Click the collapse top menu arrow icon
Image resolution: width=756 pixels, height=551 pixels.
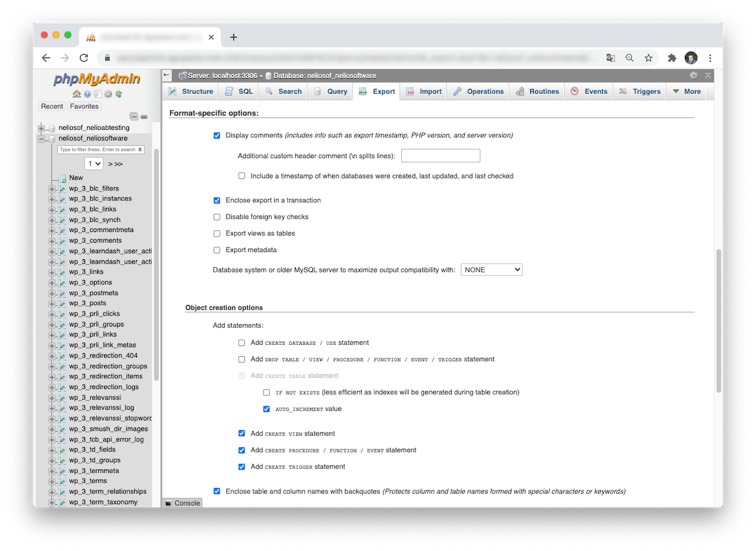pyautogui.click(x=707, y=75)
